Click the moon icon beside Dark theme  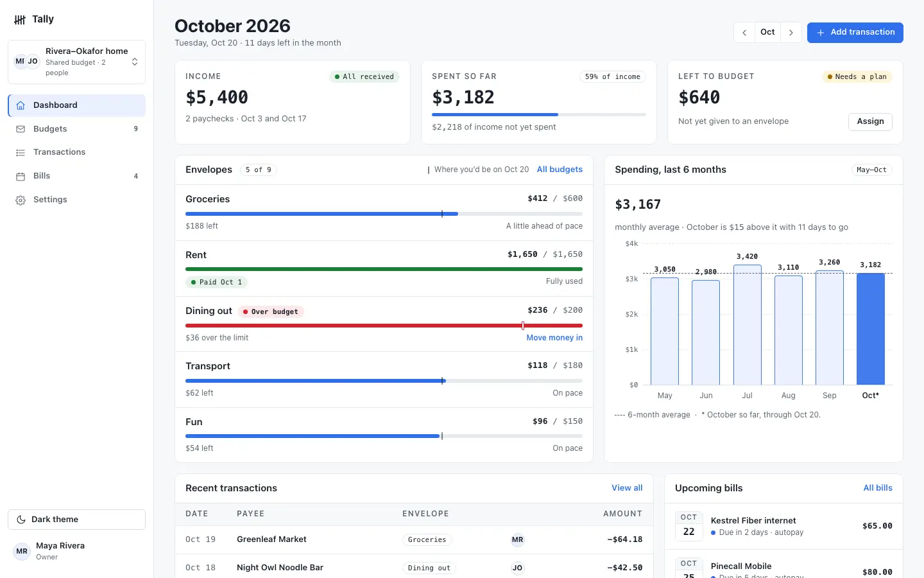21,520
